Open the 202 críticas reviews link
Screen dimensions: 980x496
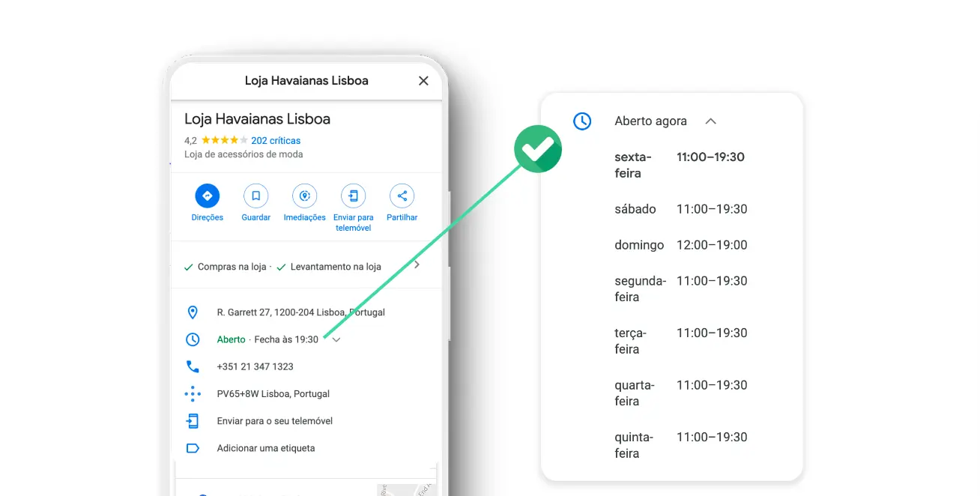276,141
